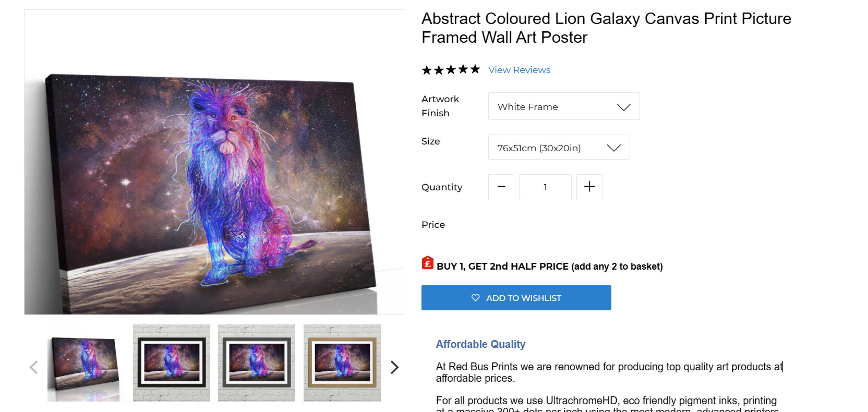The image size is (868, 412).
Task: Select the unframed canvas thumbnail
Action: point(84,363)
